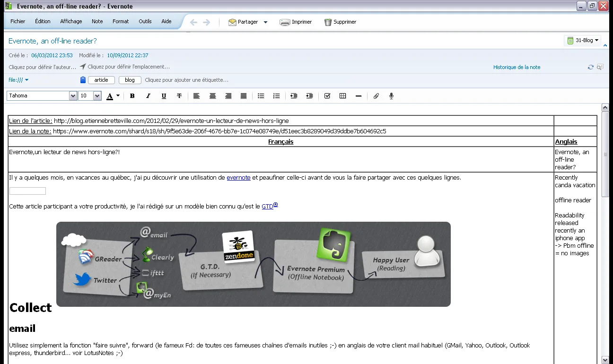Increase the text indent
The height and width of the screenshot is (364, 613).
click(309, 96)
